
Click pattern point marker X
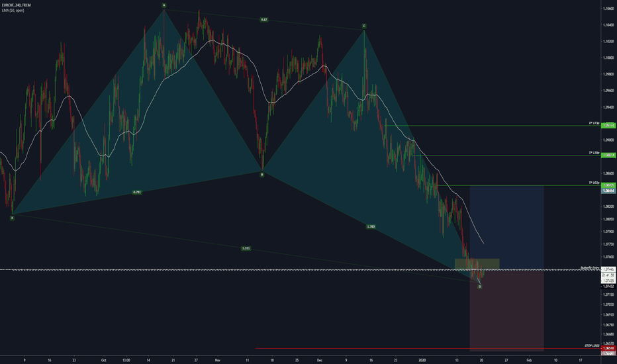coord(12,217)
